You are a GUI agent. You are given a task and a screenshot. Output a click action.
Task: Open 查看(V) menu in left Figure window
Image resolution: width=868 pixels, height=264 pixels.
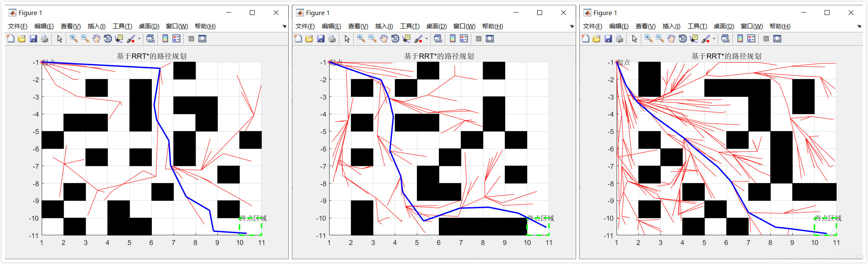coord(71,26)
